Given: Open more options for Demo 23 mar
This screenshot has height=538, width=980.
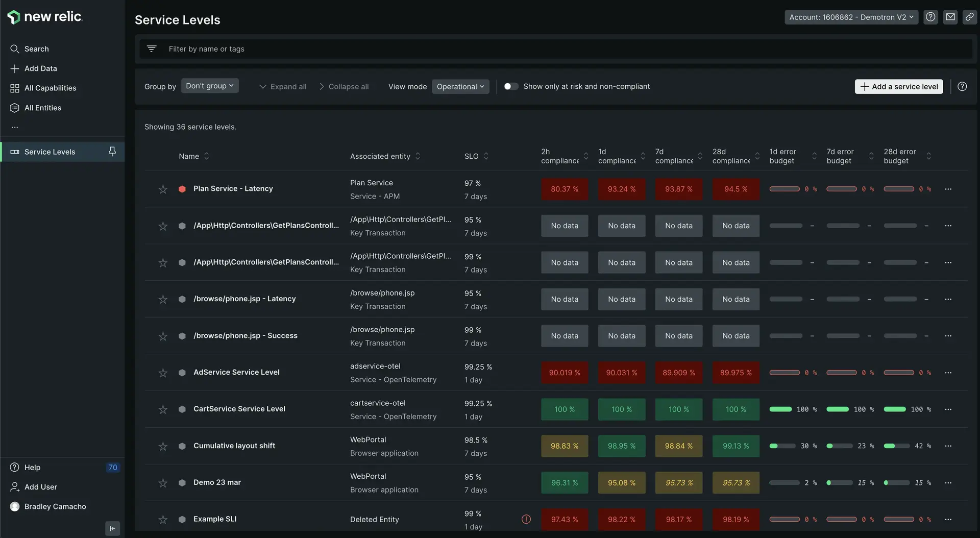Looking at the screenshot, I should [x=948, y=483].
